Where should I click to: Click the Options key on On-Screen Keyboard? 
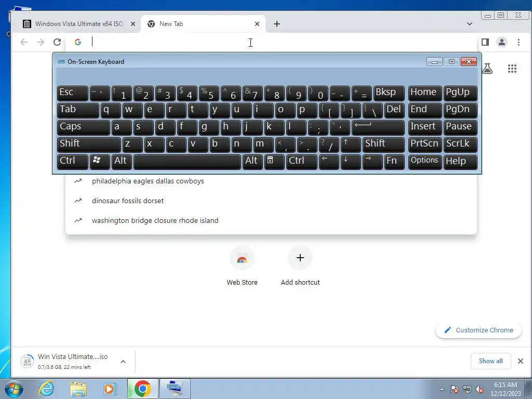pos(425,162)
